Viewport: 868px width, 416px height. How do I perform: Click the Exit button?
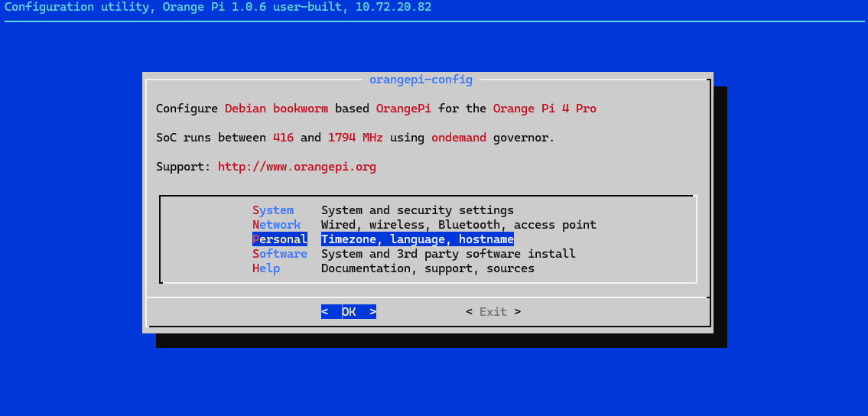(493, 311)
